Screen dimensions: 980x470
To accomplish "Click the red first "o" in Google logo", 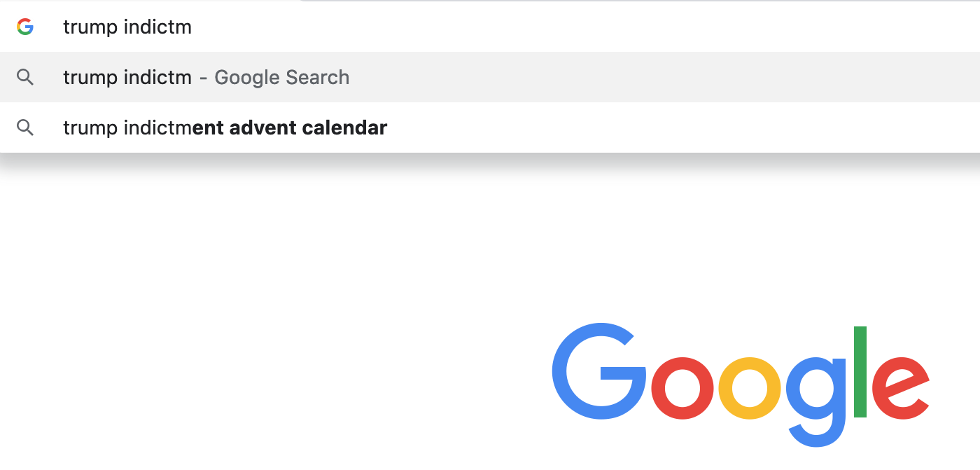I will click(682, 388).
